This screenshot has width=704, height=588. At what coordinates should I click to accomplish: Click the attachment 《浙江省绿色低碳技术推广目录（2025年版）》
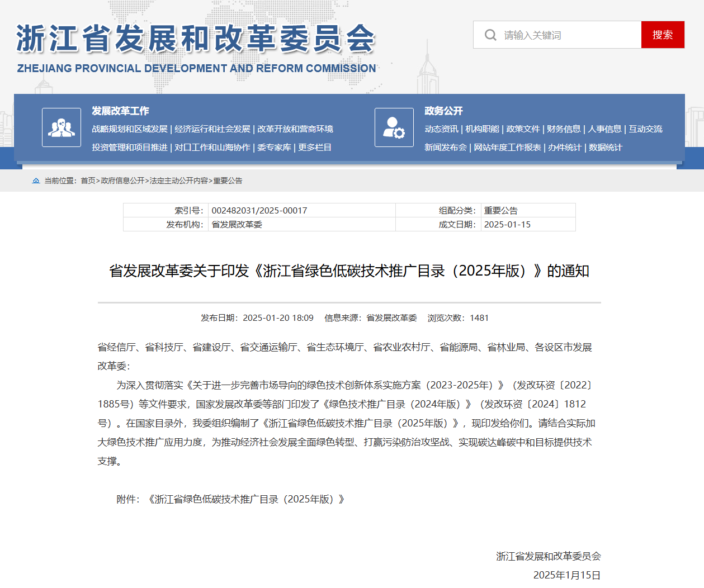[246, 499]
